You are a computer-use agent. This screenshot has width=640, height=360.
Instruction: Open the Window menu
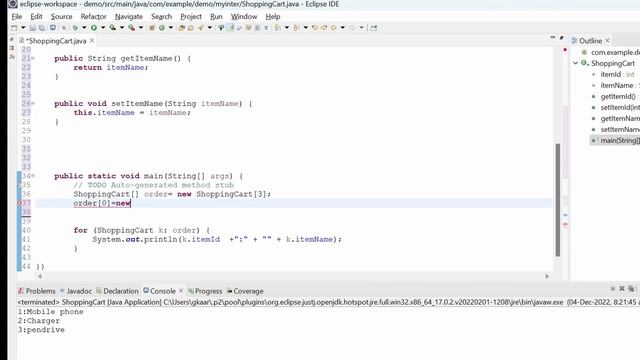pyautogui.click(x=244, y=16)
